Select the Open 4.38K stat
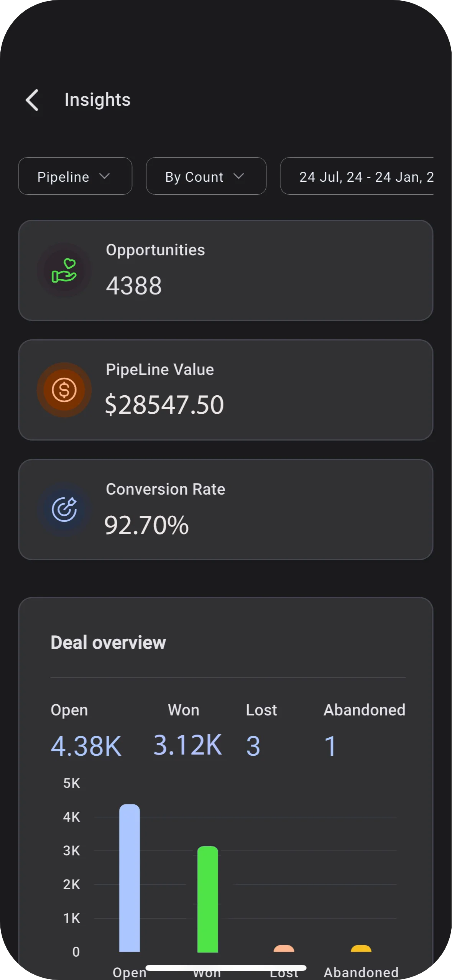The image size is (452, 980). [x=86, y=730]
